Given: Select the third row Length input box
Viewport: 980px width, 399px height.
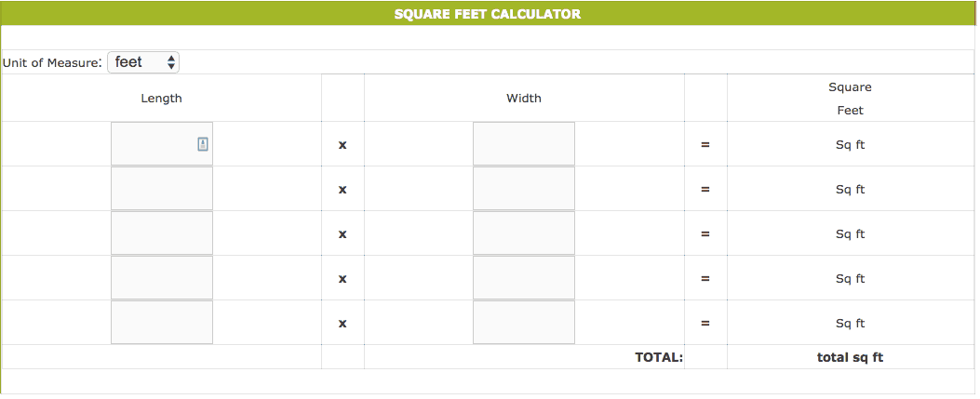Looking at the screenshot, I should 161,233.
